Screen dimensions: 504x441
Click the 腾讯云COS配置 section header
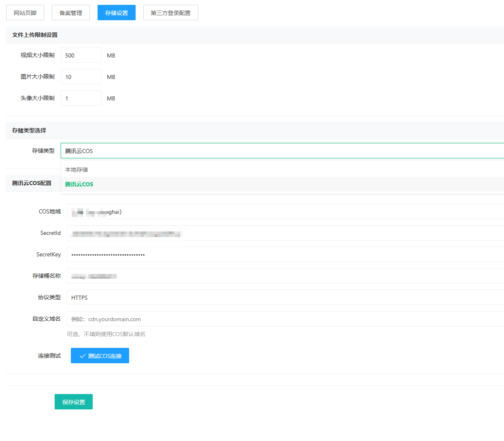[32, 183]
